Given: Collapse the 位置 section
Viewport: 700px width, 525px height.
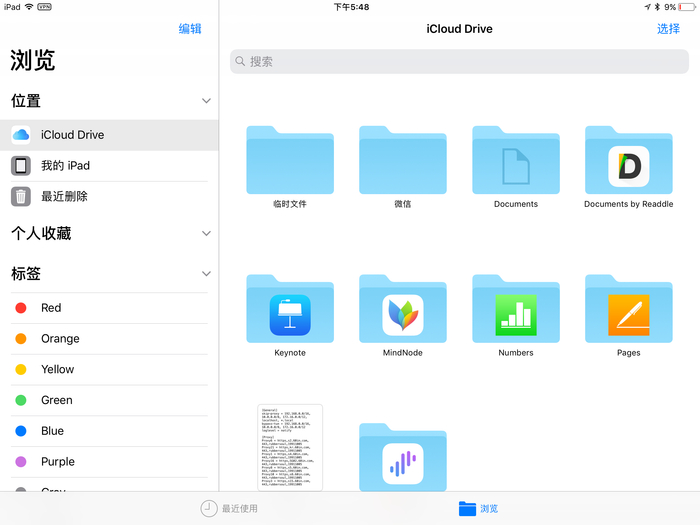Looking at the screenshot, I should pyautogui.click(x=206, y=101).
